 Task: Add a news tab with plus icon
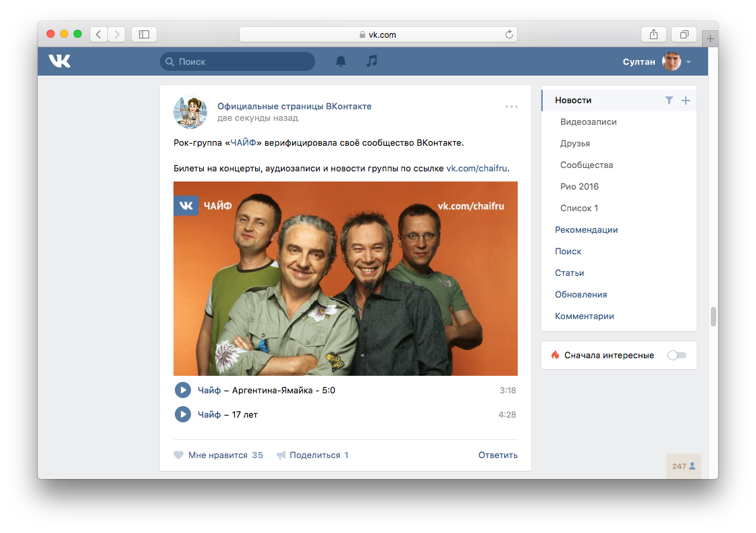686,101
